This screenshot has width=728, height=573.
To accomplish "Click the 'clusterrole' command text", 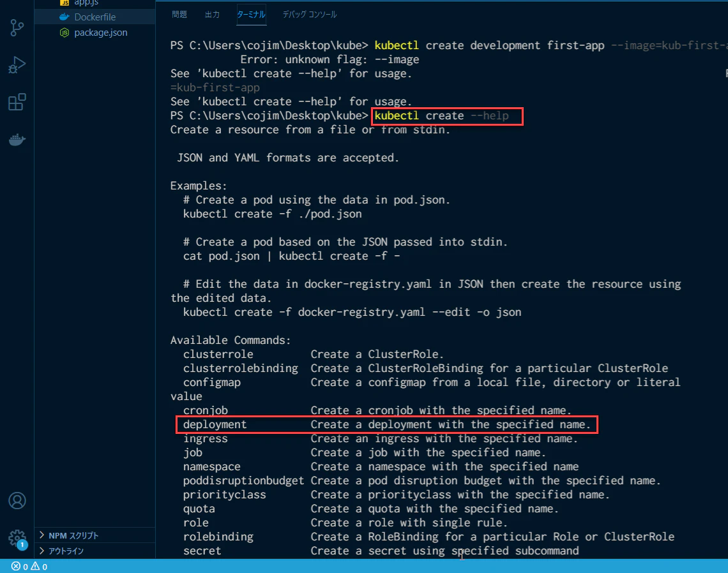I will (218, 354).
